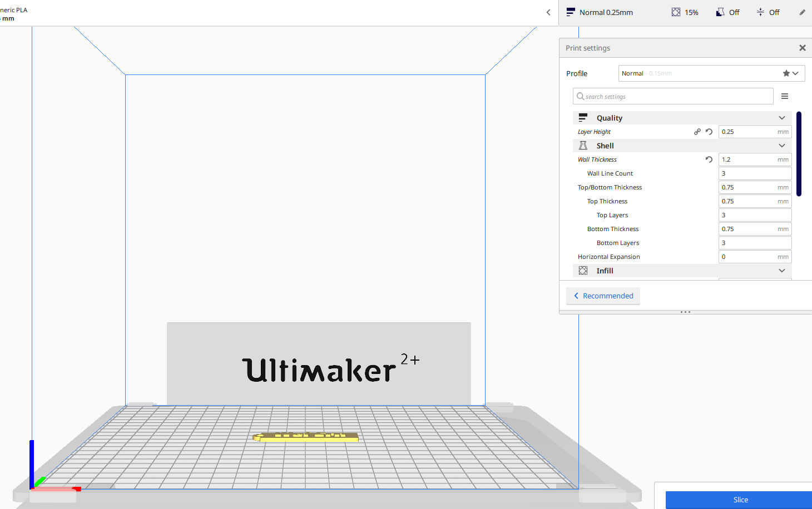Select the yellow model on build plate

(305, 438)
